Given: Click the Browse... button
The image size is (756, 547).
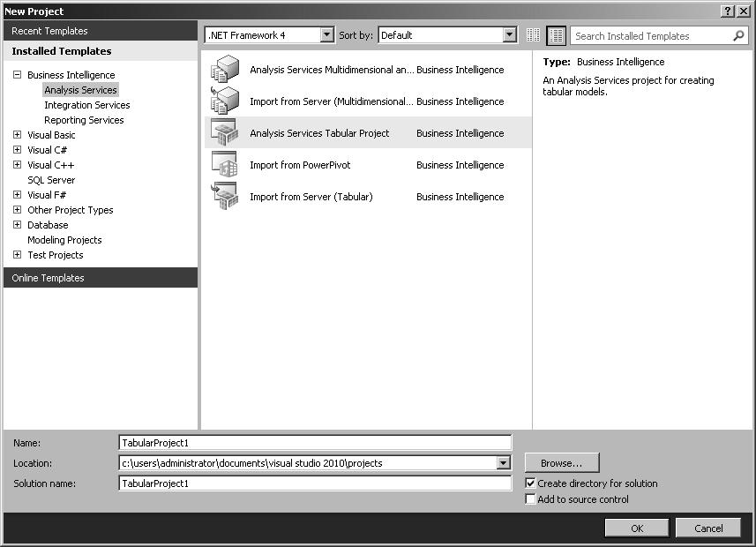Looking at the screenshot, I should click(562, 463).
